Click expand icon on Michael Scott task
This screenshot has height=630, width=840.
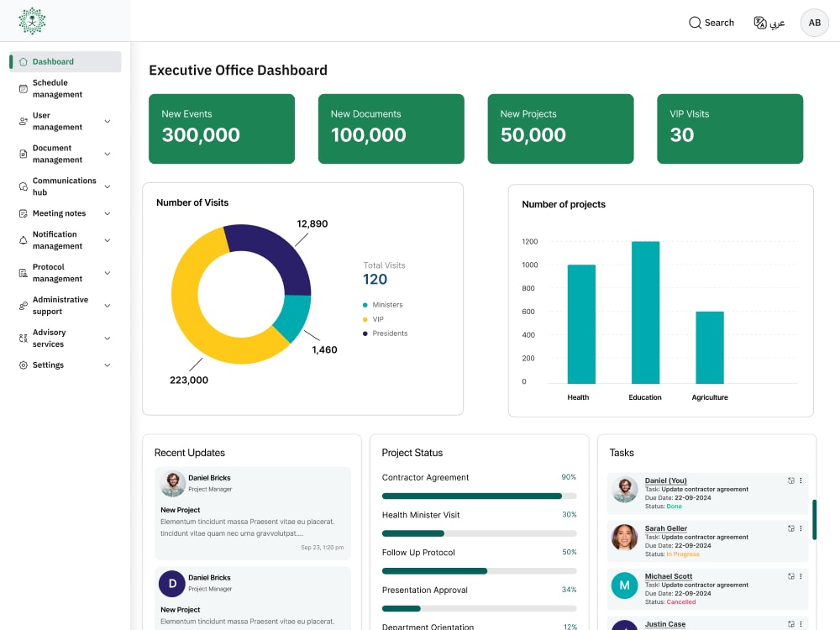790,576
